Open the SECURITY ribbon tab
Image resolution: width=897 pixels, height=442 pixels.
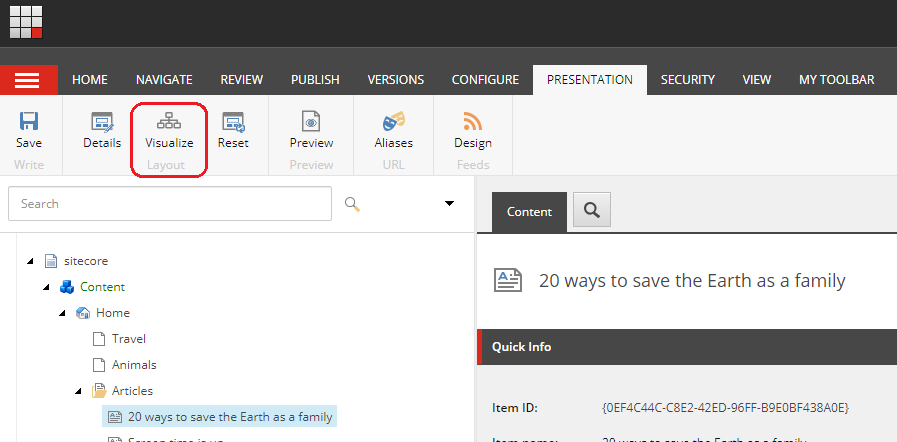687,80
